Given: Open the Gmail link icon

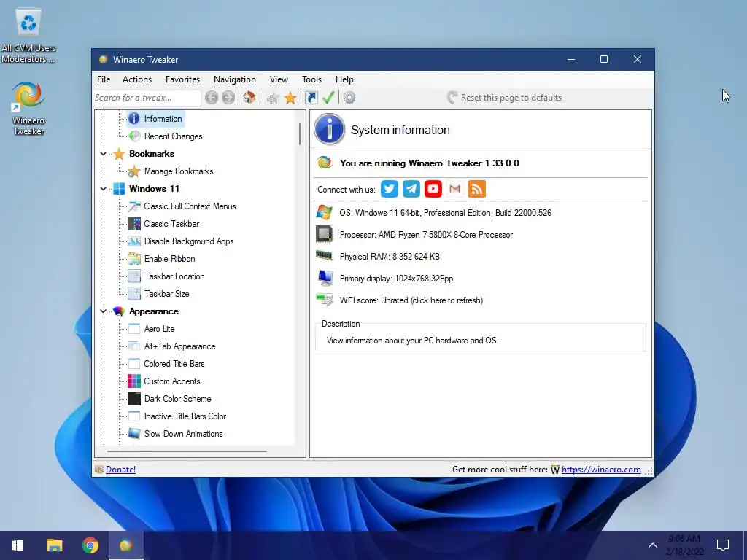Looking at the screenshot, I should click(455, 189).
